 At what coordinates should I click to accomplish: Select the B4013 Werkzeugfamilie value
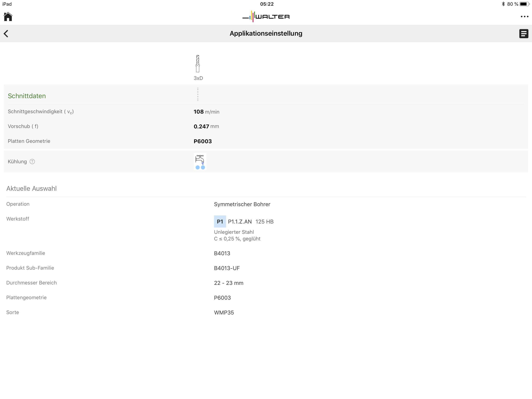tap(222, 253)
